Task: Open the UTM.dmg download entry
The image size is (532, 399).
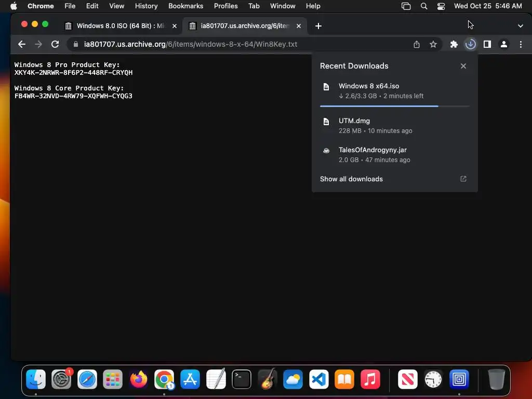Action: 395,126
